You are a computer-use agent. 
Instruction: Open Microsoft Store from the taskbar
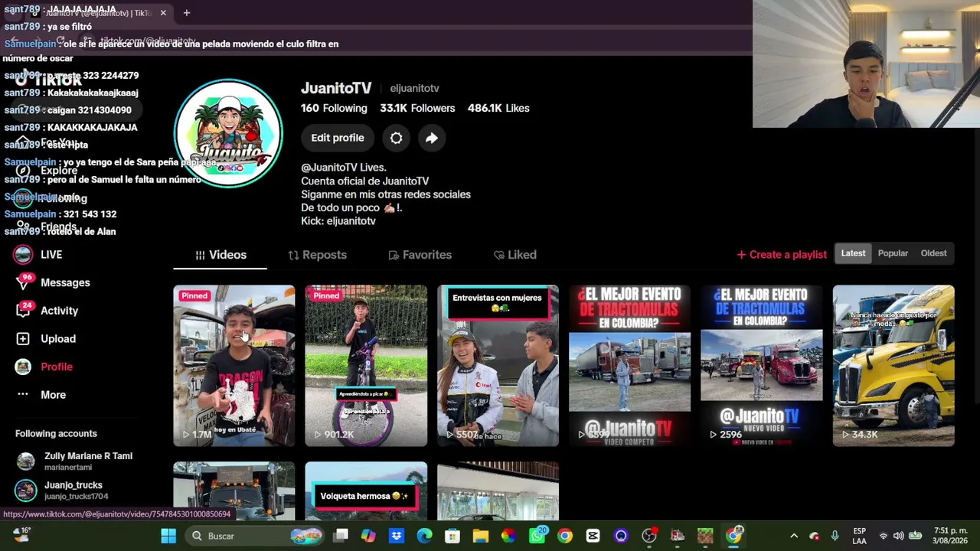(x=452, y=536)
